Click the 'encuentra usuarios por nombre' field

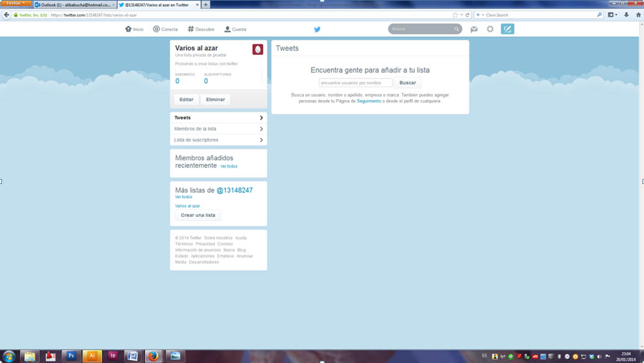(x=355, y=83)
